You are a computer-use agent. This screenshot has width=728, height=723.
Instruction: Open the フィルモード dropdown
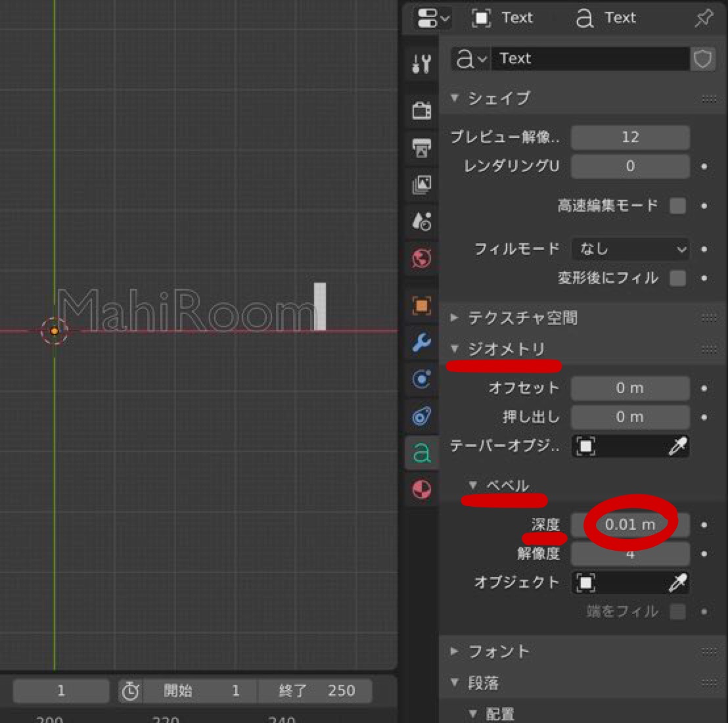(629, 249)
